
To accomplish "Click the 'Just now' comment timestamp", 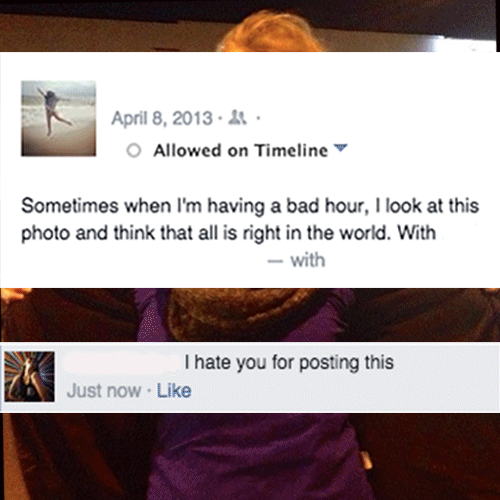I will tap(104, 391).
